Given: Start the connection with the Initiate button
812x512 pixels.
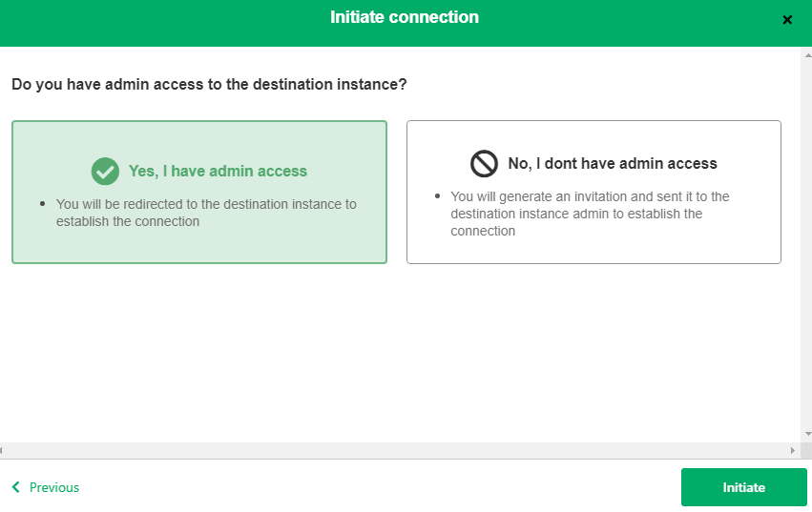Looking at the screenshot, I should (743, 487).
